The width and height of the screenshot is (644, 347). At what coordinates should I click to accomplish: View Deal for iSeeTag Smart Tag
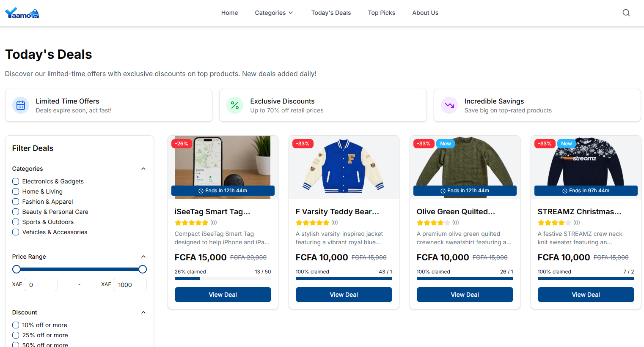pyautogui.click(x=223, y=295)
